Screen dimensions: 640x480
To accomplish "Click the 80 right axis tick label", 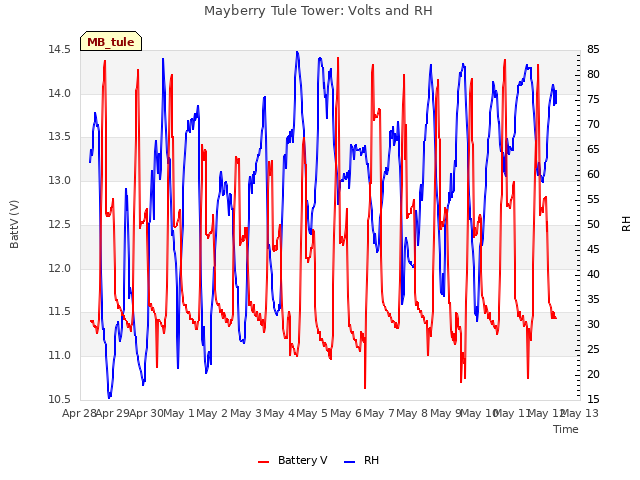I will tap(593, 75).
